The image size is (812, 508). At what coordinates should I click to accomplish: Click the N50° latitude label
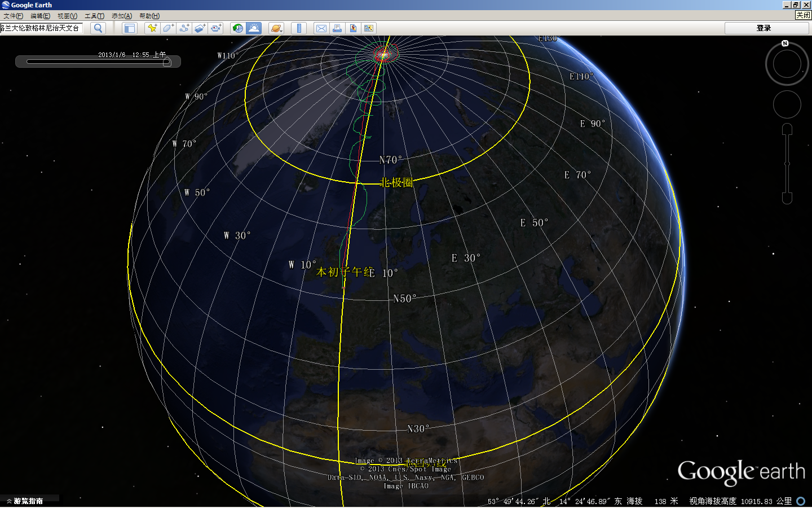tap(405, 299)
